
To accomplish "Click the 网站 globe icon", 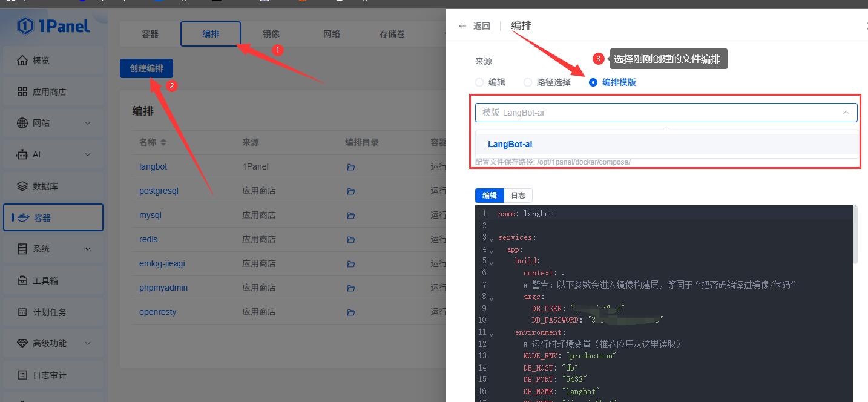I will coord(22,123).
